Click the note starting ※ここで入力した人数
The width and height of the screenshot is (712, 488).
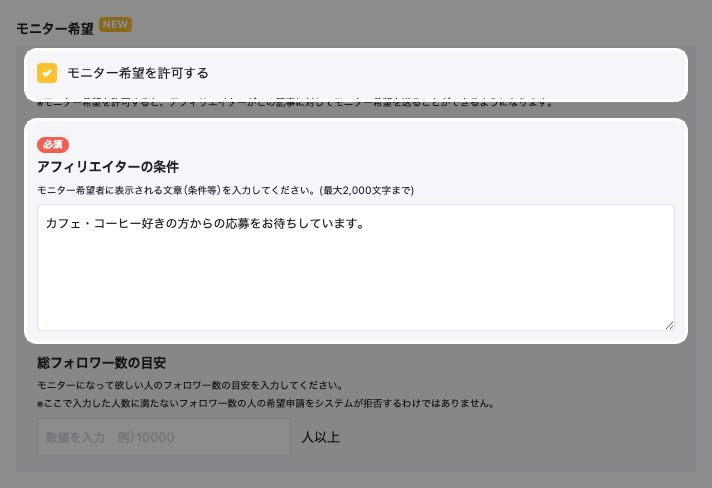(x=266, y=403)
